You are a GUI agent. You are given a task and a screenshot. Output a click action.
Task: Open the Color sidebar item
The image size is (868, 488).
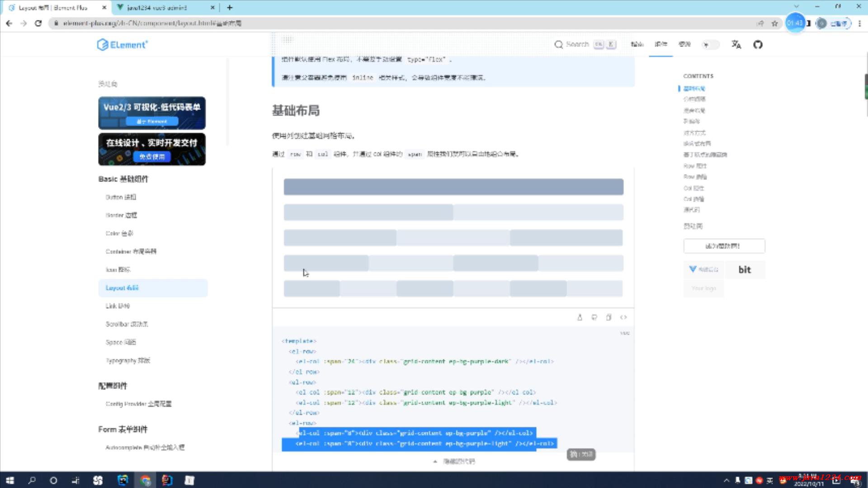point(119,233)
